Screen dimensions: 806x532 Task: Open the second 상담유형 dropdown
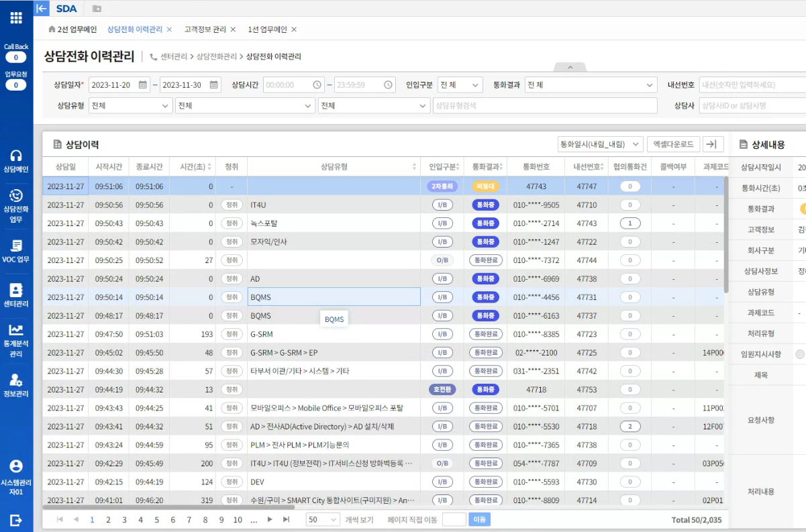[x=245, y=105]
